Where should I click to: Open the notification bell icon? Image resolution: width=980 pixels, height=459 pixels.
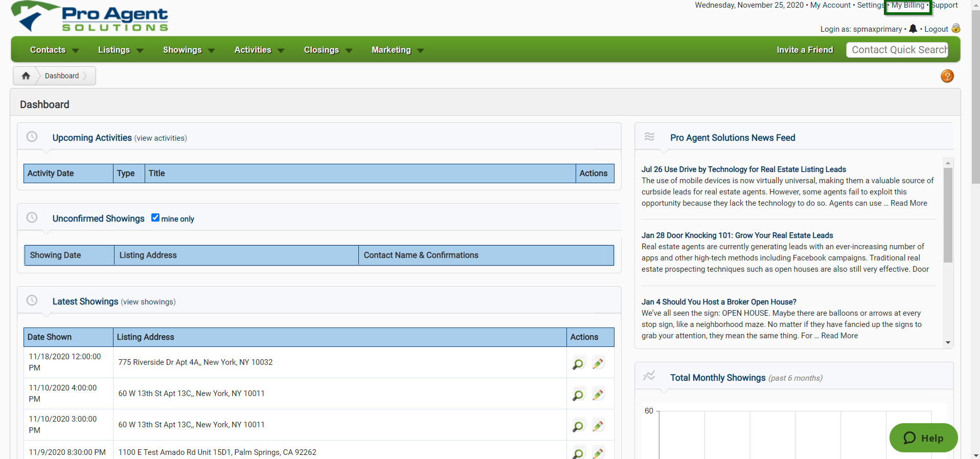pos(913,29)
